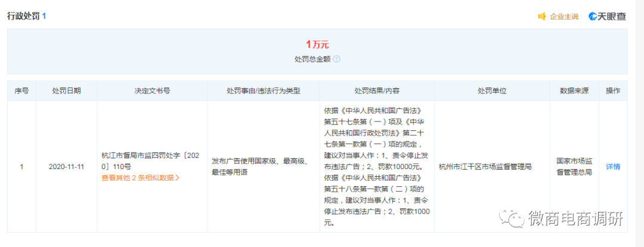Select the 决定文书号 column header
The width and height of the screenshot is (644, 247).
click(x=152, y=91)
